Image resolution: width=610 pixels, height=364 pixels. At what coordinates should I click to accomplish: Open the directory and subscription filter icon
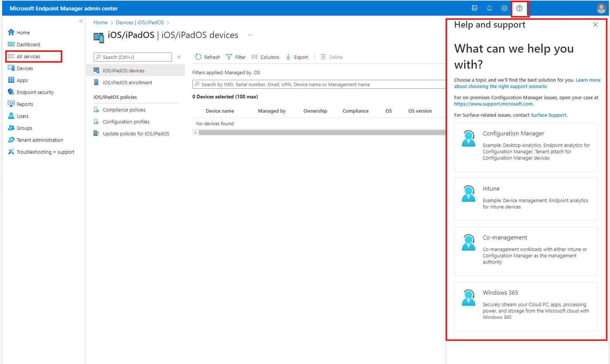[x=475, y=8]
